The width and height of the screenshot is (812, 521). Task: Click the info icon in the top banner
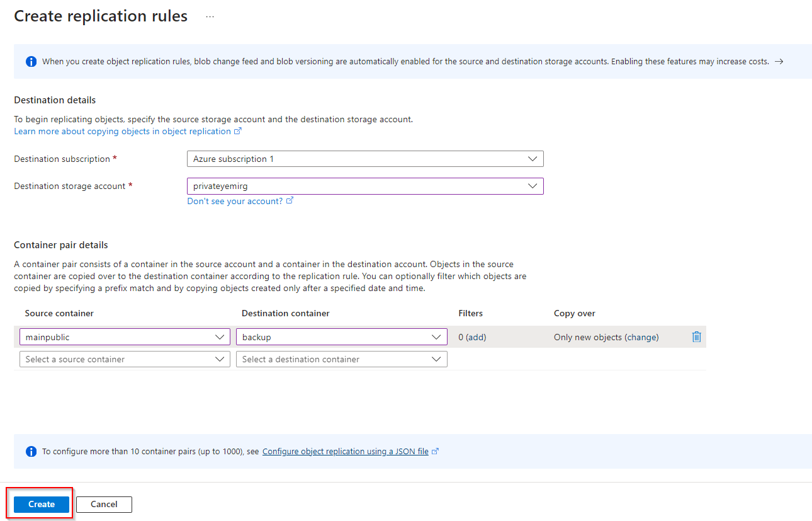coord(31,62)
